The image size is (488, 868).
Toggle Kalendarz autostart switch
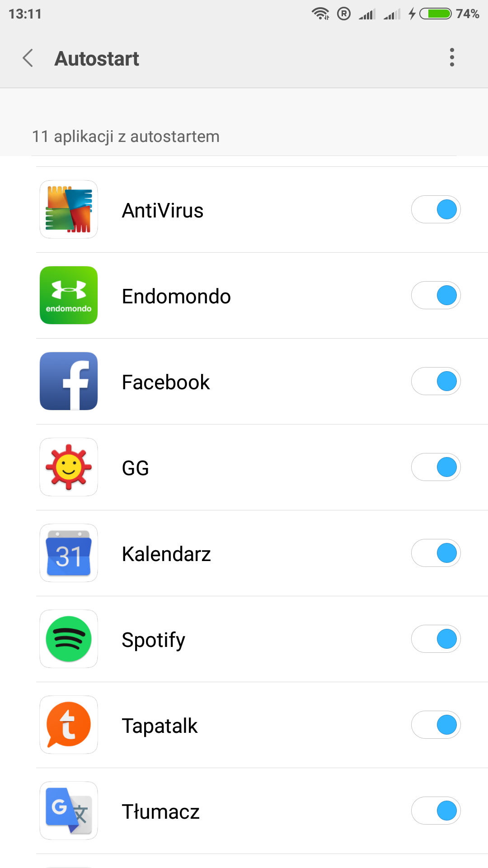point(436,553)
